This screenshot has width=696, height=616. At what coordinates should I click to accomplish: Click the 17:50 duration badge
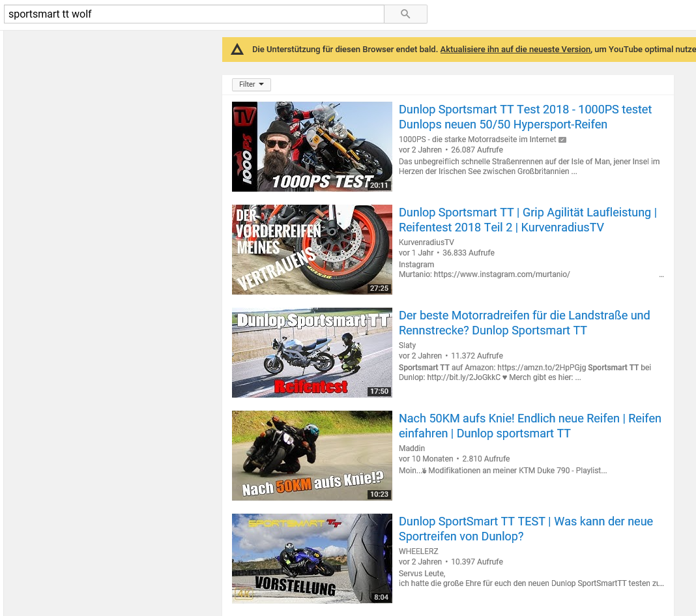click(379, 391)
